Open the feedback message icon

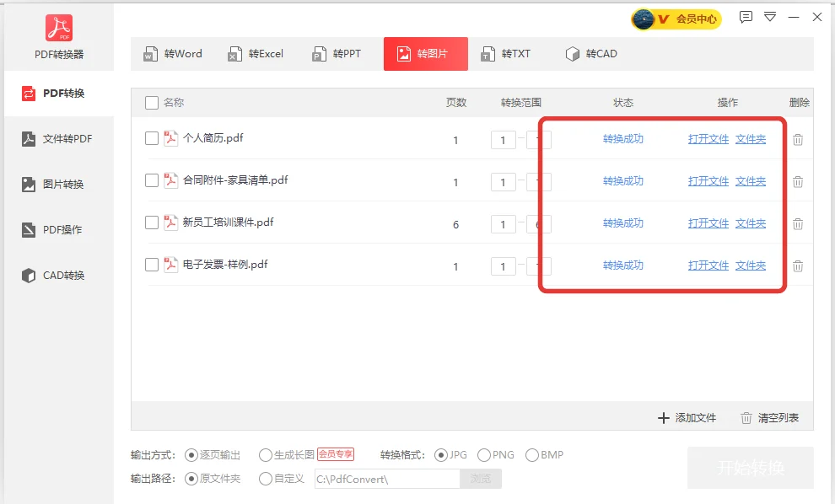click(x=746, y=17)
